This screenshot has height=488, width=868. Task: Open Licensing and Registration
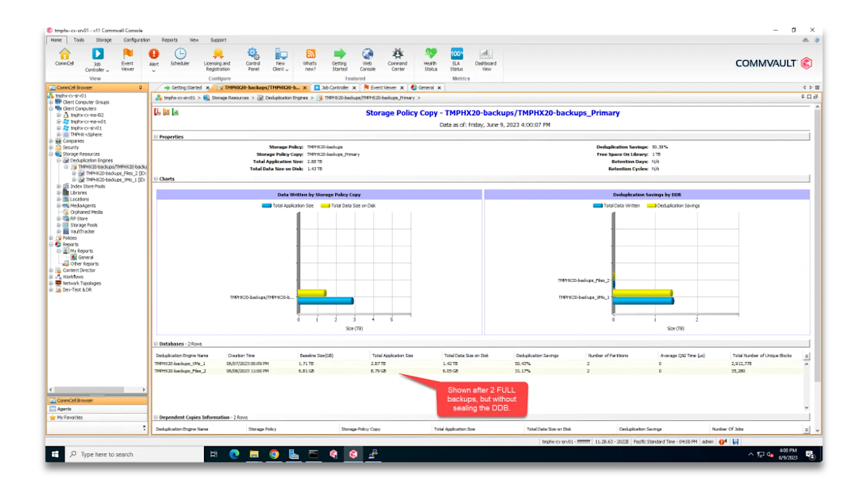pyautogui.click(x=217, y=59)
